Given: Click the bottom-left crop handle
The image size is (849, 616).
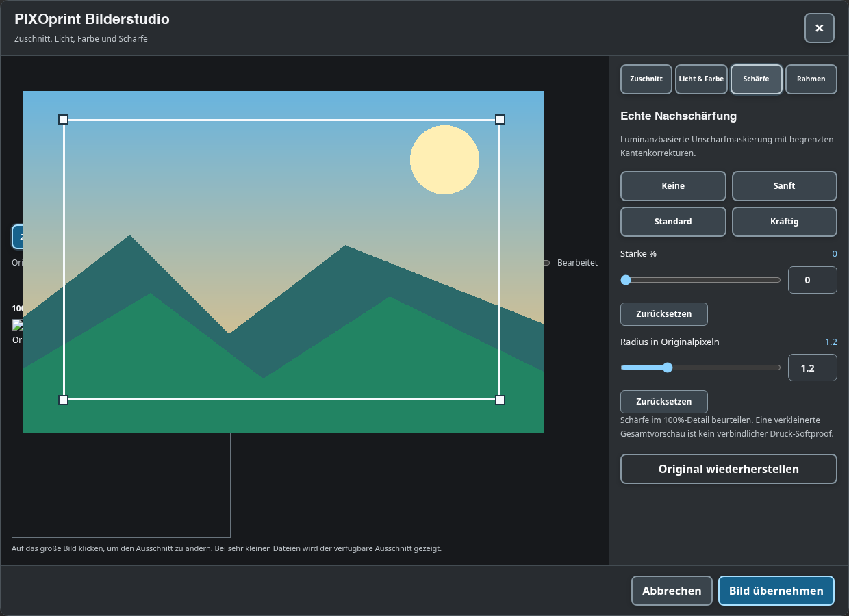Looking at the screenshot, I should tap(64, 400).
